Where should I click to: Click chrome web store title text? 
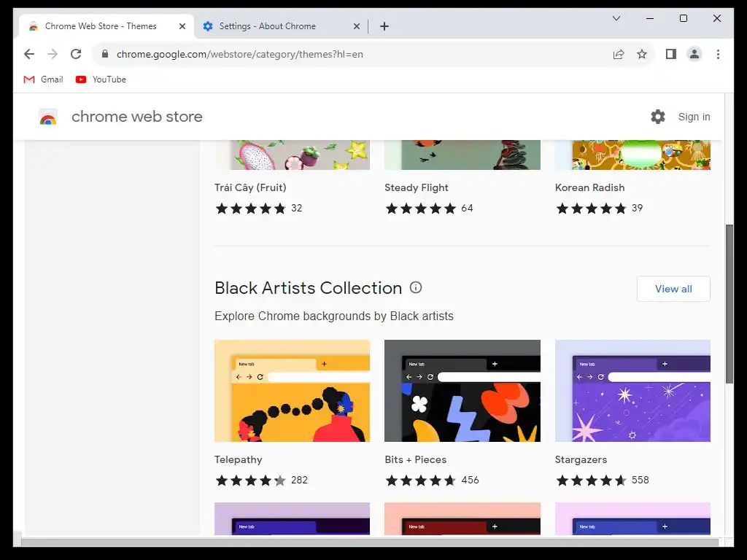(136, 117)
